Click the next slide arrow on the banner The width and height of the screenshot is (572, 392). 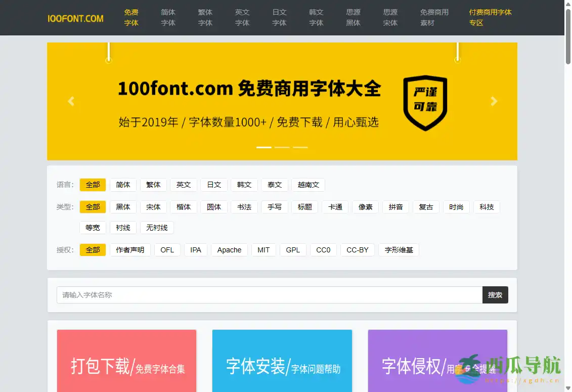[493, 101]
